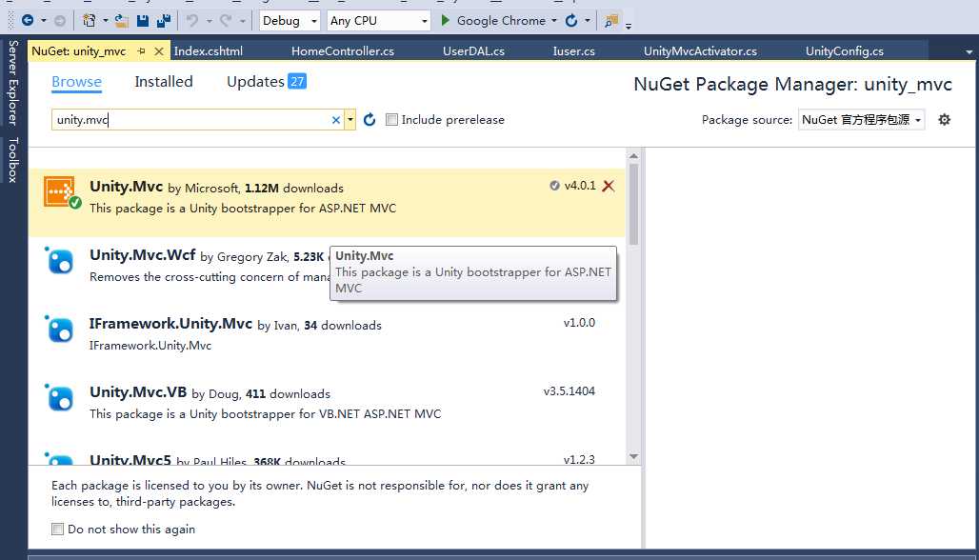Click the Navigate Forward arrow icon

(60, 21)
